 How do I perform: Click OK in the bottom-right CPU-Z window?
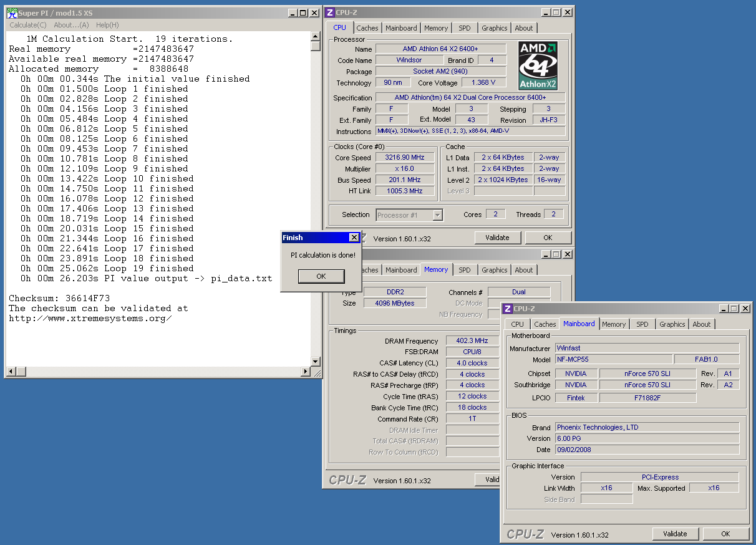coord(725,534)
